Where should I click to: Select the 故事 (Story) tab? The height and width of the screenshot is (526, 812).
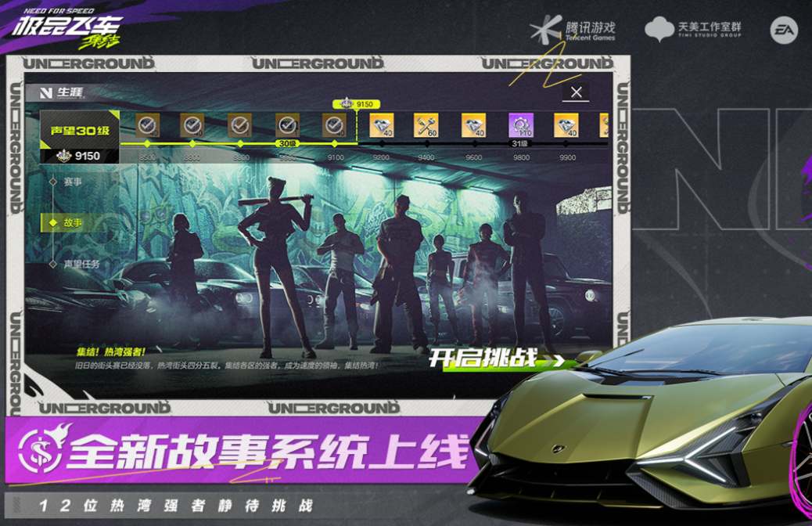coord(73,223)
